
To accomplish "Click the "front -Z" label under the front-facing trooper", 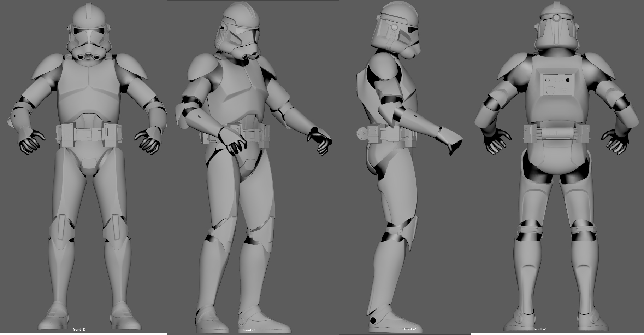I will (78, 330).
